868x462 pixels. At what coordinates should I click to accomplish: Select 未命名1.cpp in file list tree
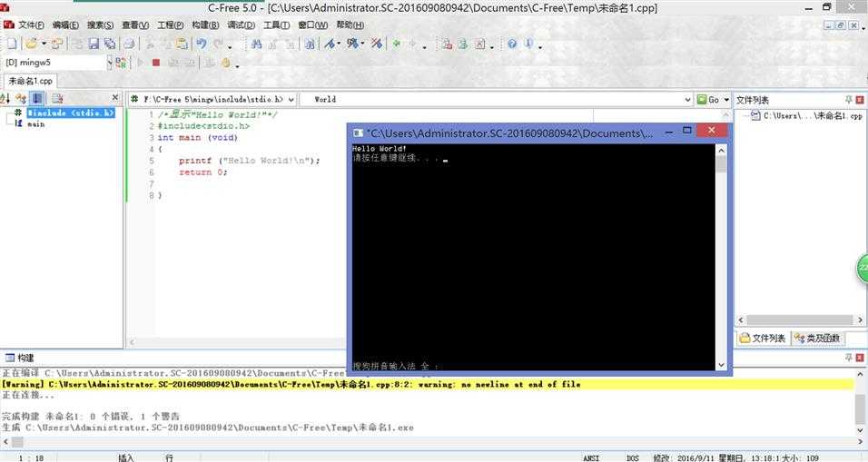point(812,115)
